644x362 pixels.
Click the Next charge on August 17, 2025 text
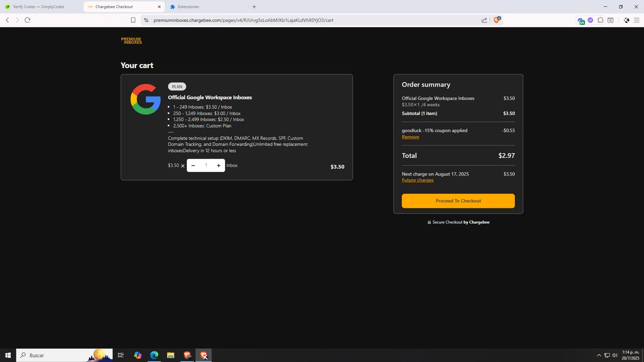coord(435,174)
